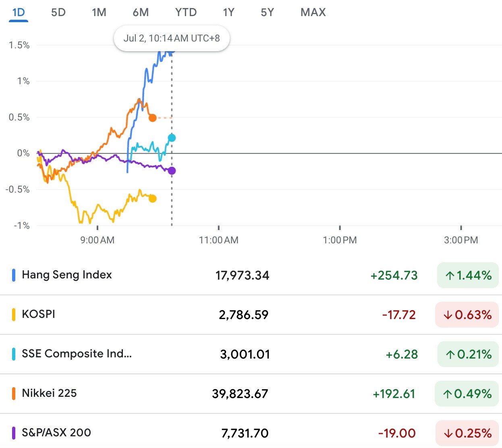Click the cyan SSE Composite color bar
Screen dimensions: 502x448
point(14,354)
